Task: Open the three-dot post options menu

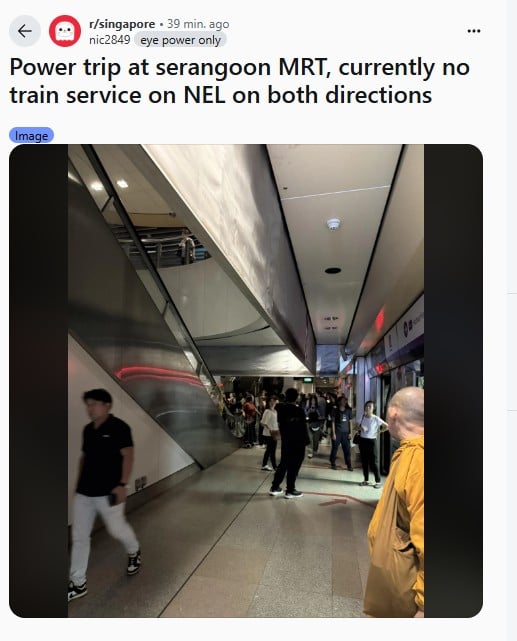Action: pos(474,31)
